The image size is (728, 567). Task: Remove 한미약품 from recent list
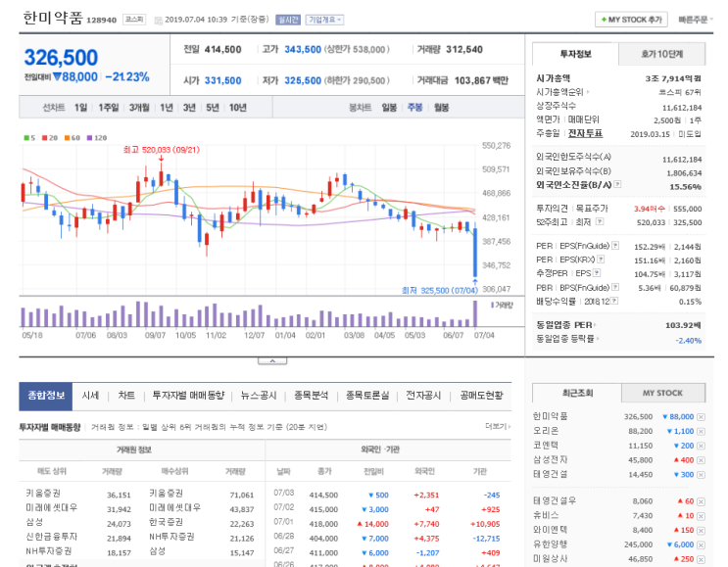[702, 417]
